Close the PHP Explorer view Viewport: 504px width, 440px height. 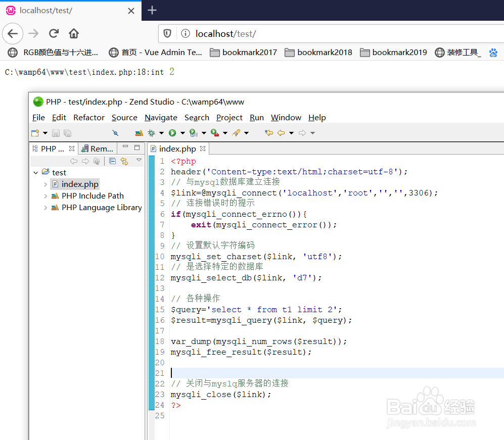click(x=72, y=149)
